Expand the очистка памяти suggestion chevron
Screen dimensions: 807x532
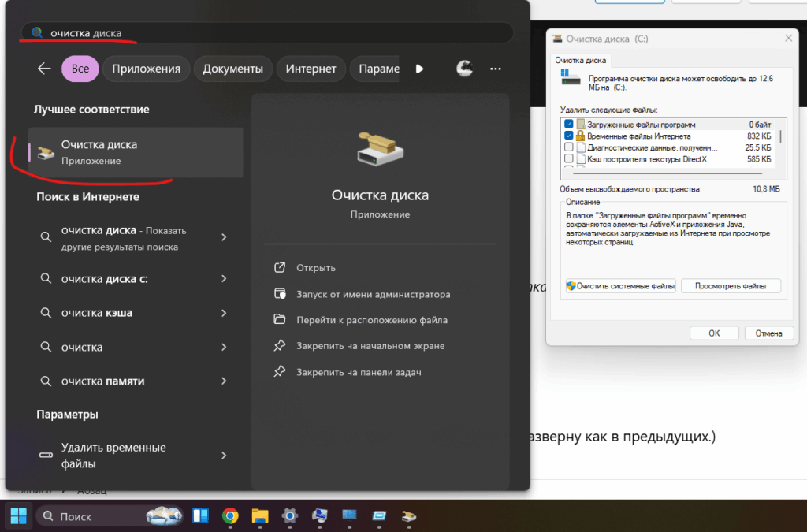[224, 381]
